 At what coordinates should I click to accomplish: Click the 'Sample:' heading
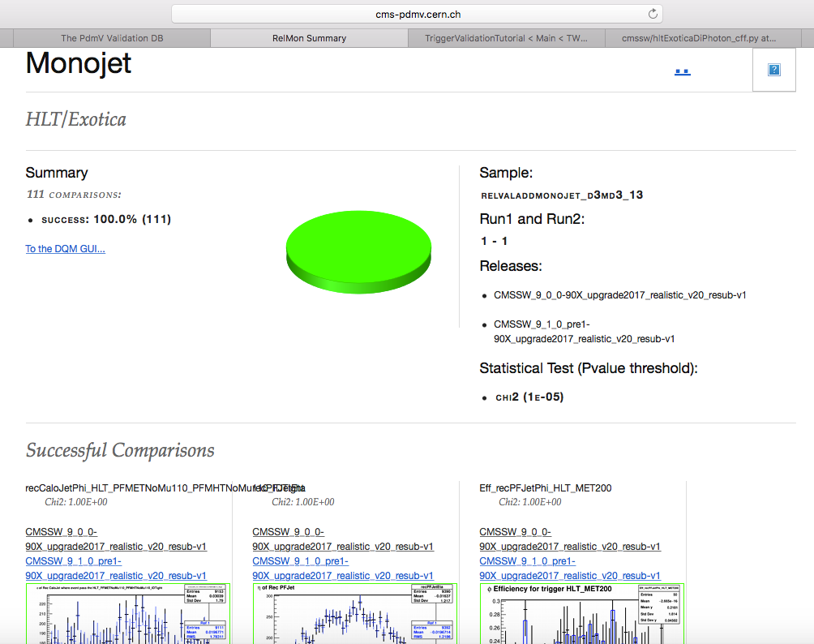(x=506, y=173)
